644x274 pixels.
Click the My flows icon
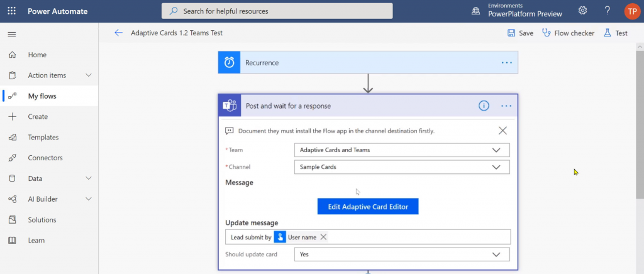pos(13,96)
